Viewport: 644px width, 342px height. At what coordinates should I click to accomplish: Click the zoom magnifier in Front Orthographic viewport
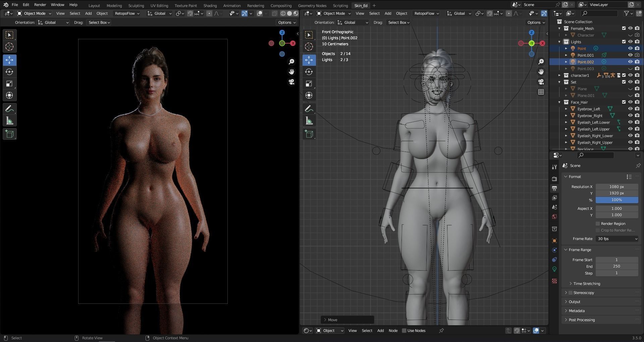tap(541, 62)
